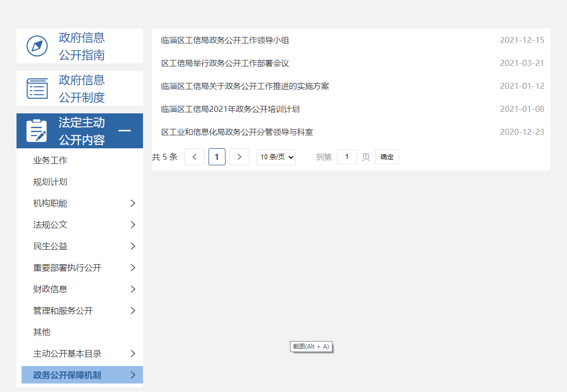Click the compass icon for 政府信息公开指南
This screenshot has height=392, width=567.
pos(37,46)
